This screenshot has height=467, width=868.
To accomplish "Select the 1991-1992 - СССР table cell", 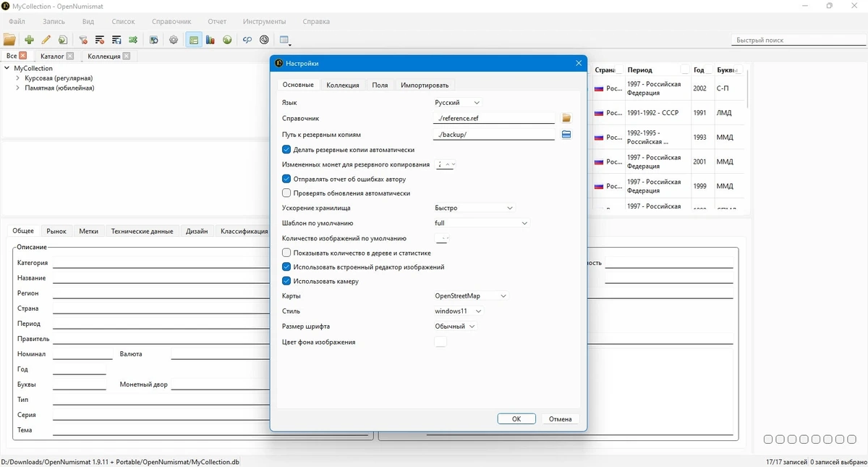I will click(657, 113).
